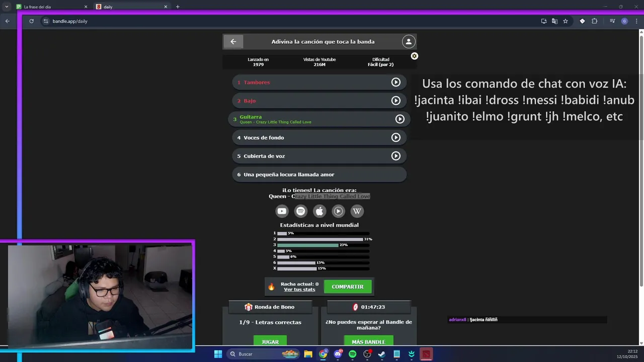Reload the bandle.app page
644x362 pixels.
(31, 21)
